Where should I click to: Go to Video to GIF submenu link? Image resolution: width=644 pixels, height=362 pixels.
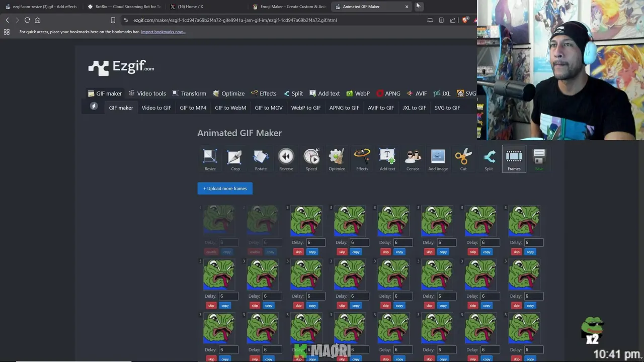(x=156, y=108)
